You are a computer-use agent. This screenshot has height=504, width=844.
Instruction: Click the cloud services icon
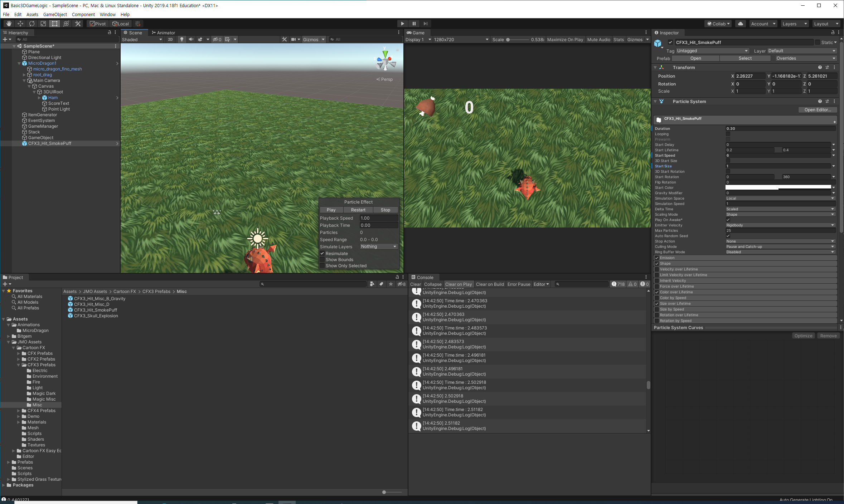click(740, 24)
